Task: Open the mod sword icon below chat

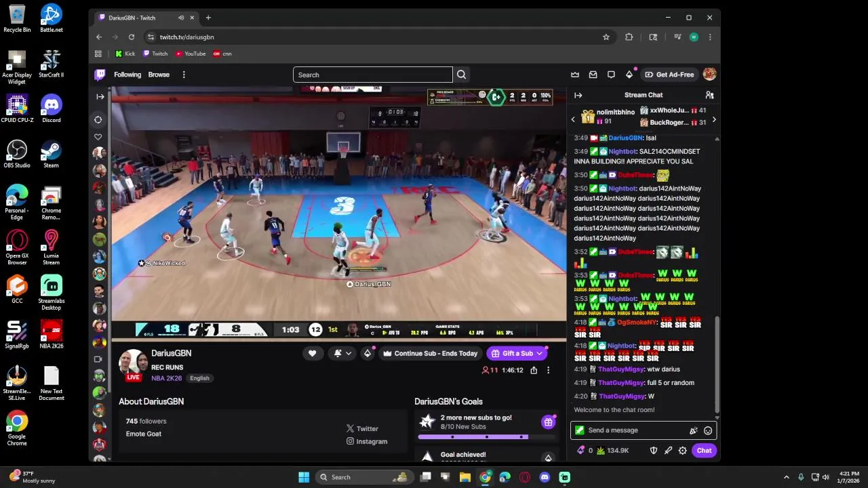Action: point(668,451)
